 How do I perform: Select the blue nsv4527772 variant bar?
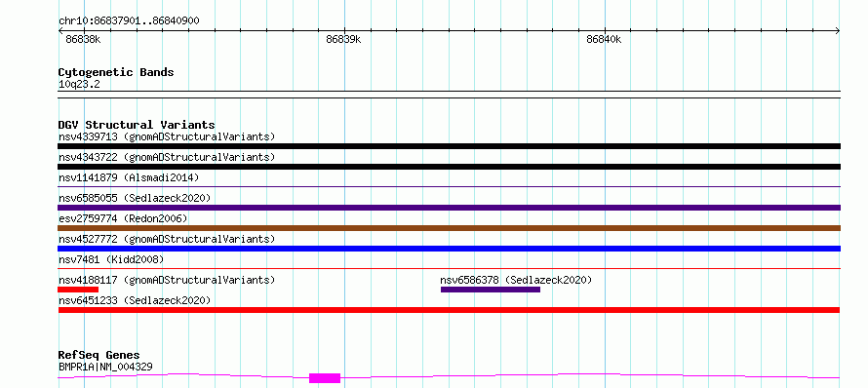point(449,249)
